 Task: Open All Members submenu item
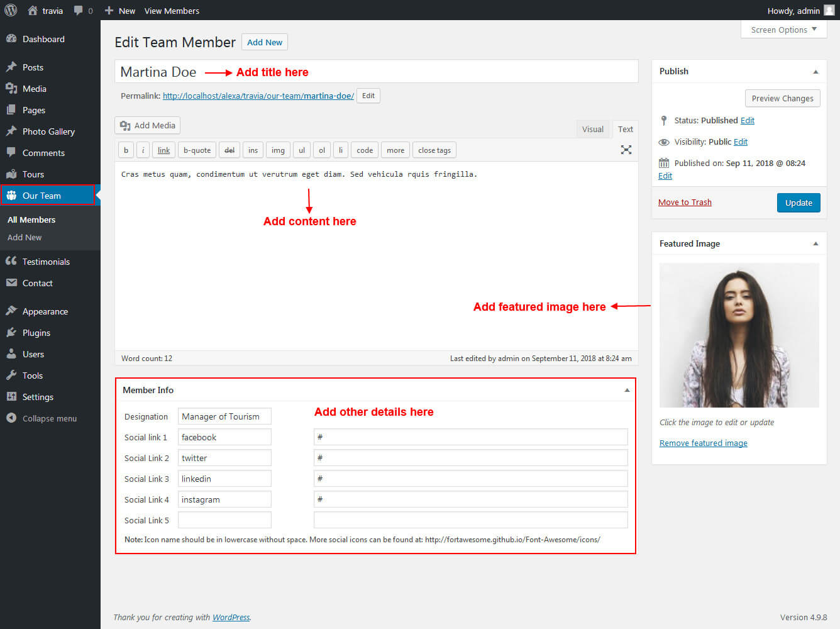click(x=31, y=220)
